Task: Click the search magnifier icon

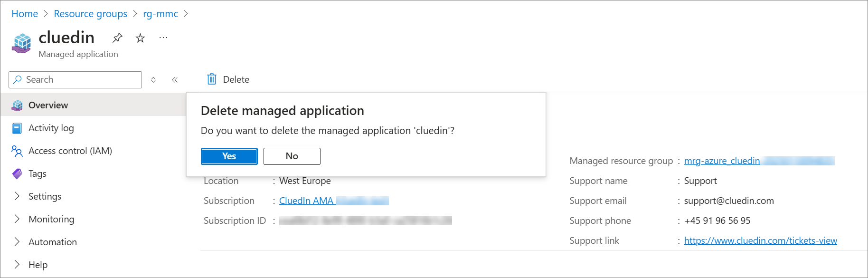Action: [18, 79]
